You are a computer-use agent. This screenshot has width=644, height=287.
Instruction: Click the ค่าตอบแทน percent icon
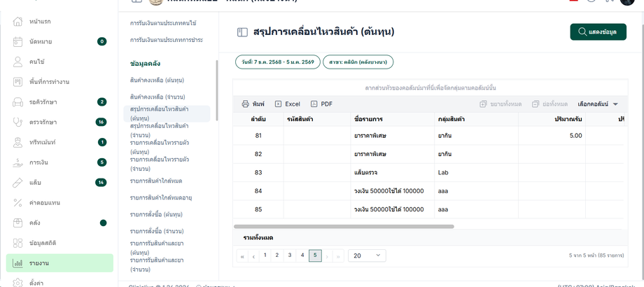[17, 202]
